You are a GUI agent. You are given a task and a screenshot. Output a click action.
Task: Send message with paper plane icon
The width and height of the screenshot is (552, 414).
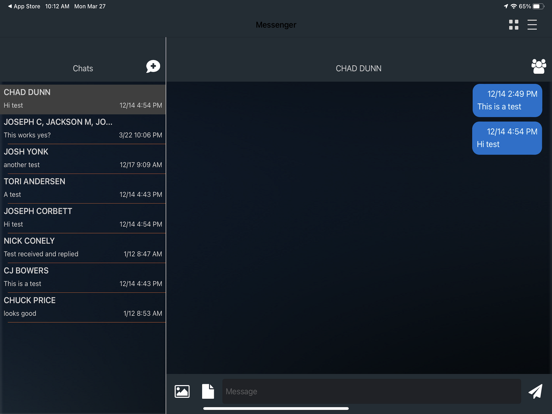pyautogui.click(x=535, y=391)
